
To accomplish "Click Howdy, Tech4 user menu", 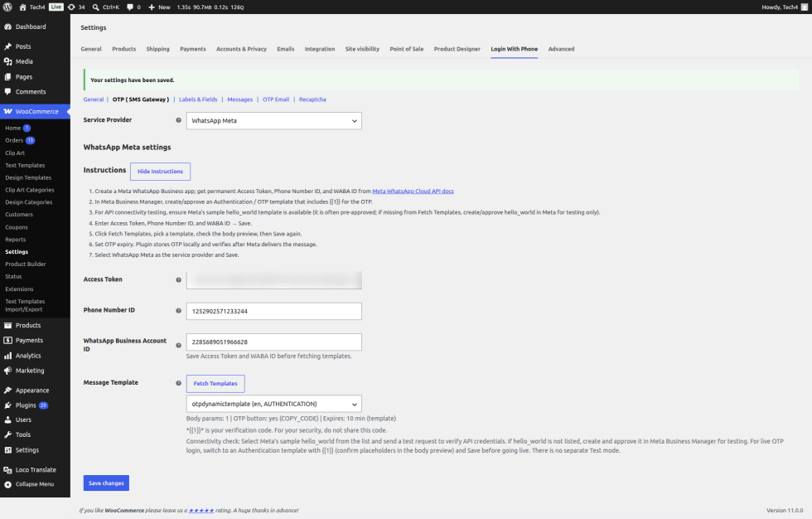I will [x=784, y=7].
